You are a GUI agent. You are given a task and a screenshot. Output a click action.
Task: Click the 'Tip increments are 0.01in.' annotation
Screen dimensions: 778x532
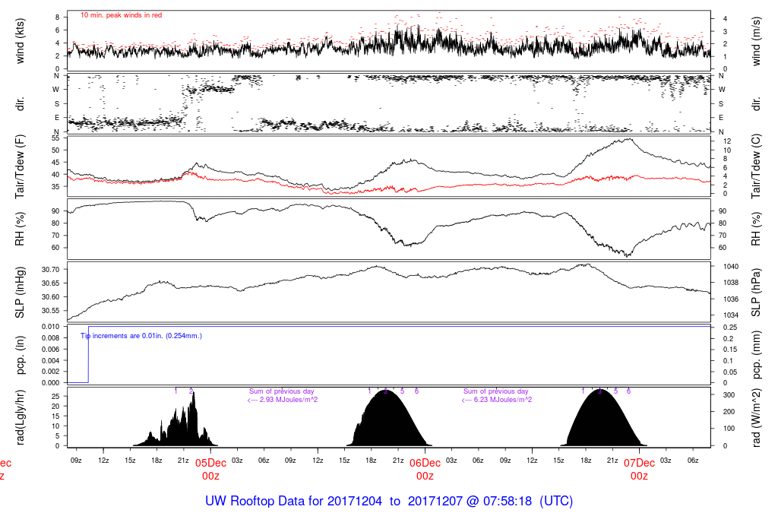[122, 336]
